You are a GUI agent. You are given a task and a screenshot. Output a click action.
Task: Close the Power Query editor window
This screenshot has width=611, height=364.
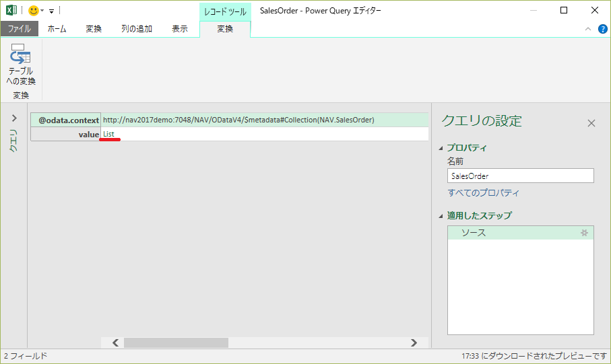tap(595, 11)
